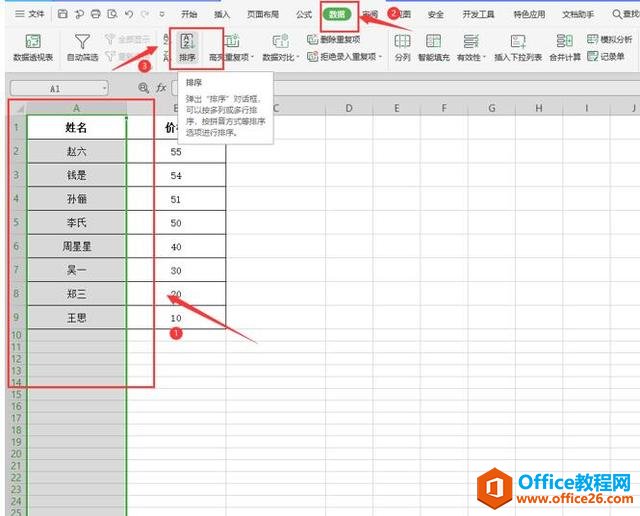
Task: Select row 20 header
Action: pyautogui.click(x=18, y=454)
